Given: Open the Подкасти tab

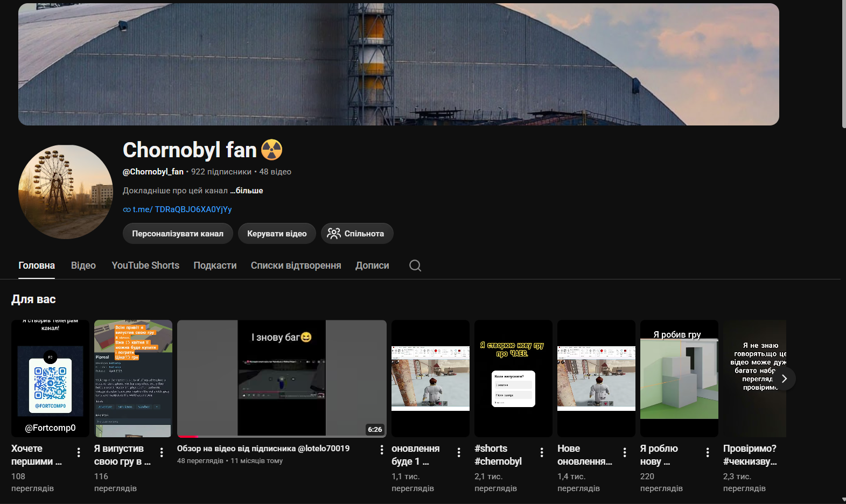Looking at the screenshot, I should click(215, 265).
